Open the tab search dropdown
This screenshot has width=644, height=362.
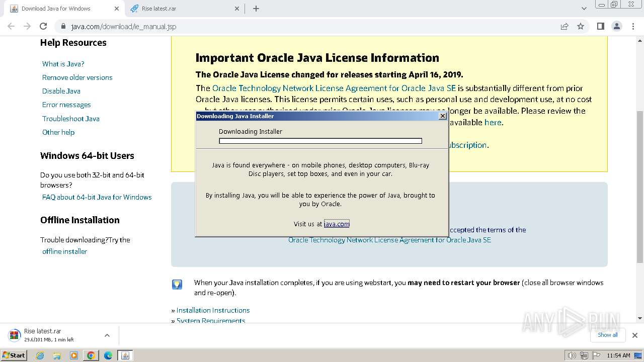[x=584, y=9]
